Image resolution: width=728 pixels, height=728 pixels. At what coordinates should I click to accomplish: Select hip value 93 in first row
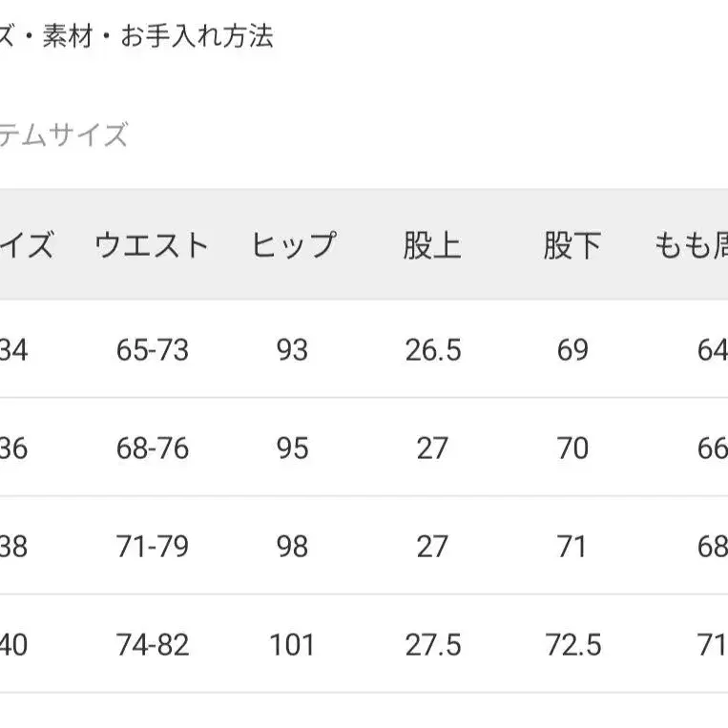click(x=292, y=350)
